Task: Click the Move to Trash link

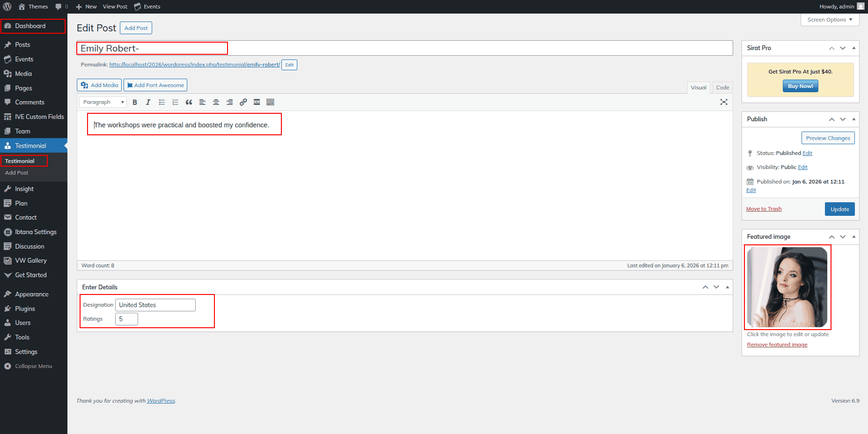Action: (x=764, y=209)
